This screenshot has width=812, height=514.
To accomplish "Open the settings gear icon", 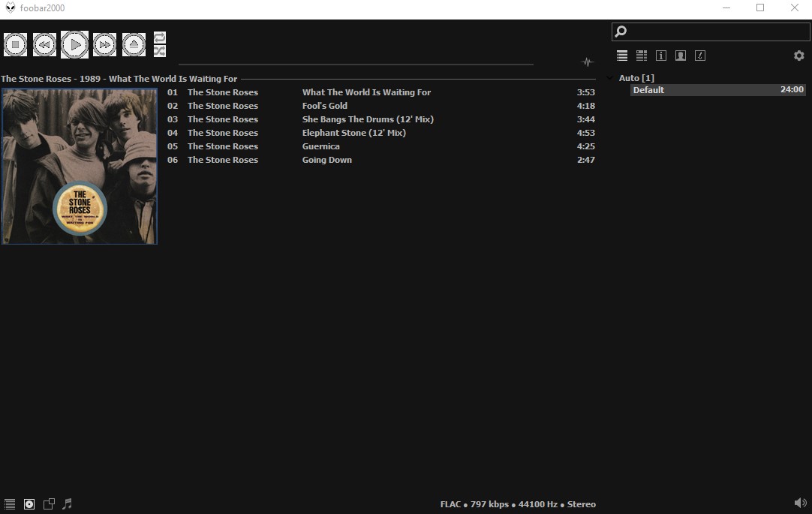I will (799, 56).
